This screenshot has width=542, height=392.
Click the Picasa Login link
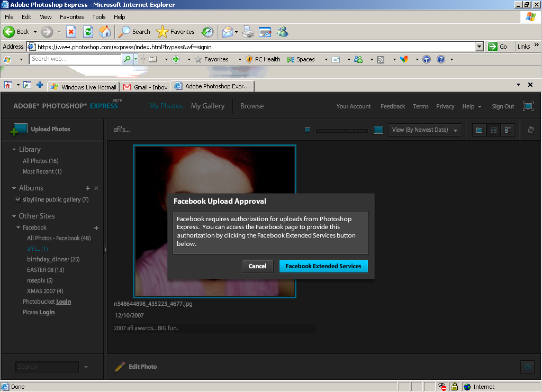(47, 312)
